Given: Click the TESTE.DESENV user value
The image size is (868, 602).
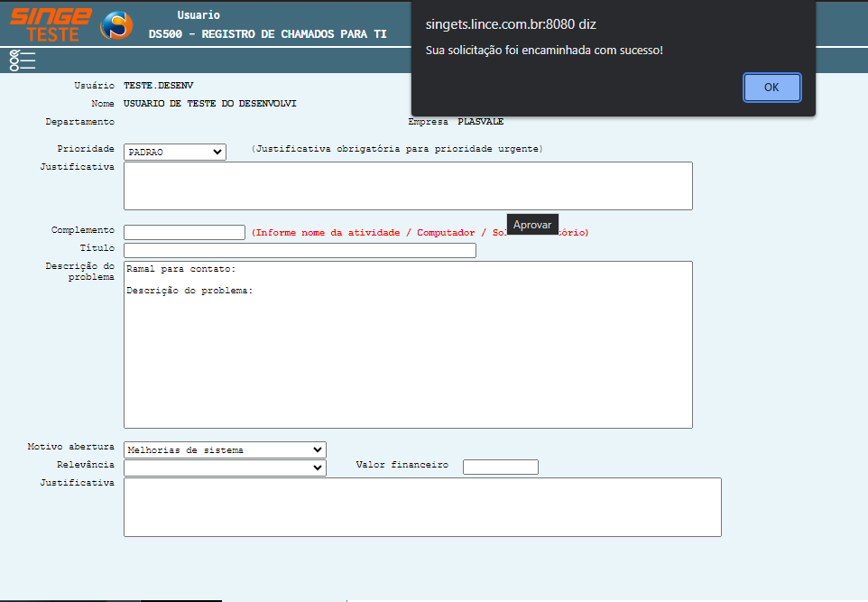Looking at the screenshot, I should (158, 85).
